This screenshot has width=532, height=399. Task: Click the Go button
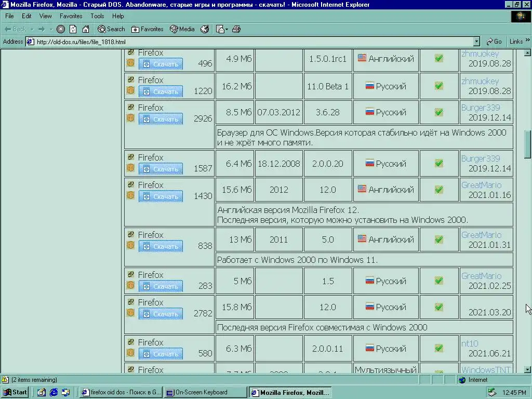(494, 42)
